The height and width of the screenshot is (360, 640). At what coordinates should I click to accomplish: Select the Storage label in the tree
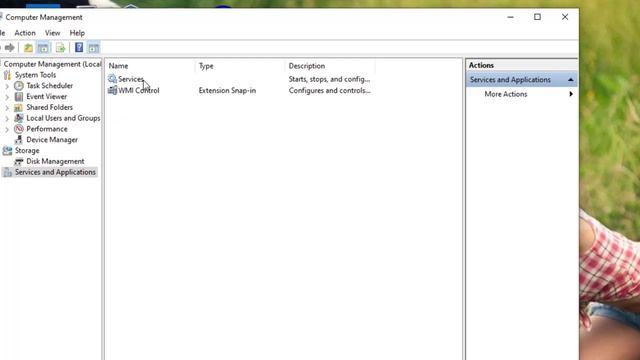pyautogui.click(x=27, y=151)
